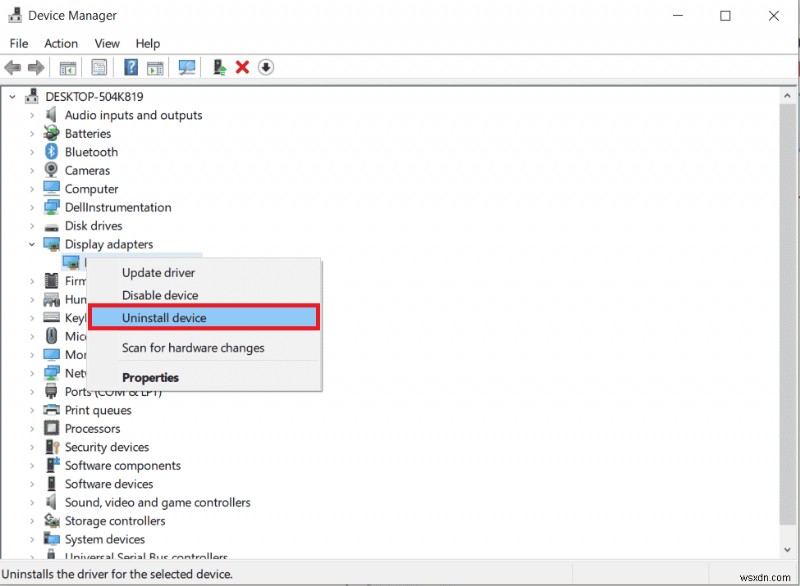
Task: Open the View menu
Action: click(107, 43)
